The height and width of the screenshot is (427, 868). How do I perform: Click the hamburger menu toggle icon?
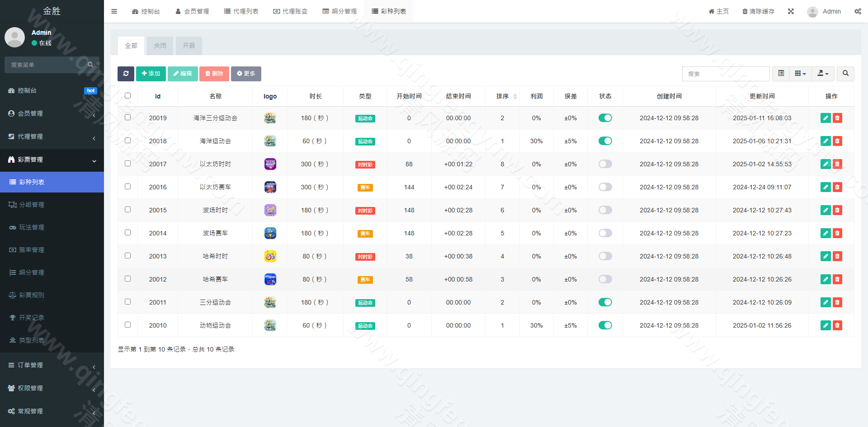(x=114, y=11)
